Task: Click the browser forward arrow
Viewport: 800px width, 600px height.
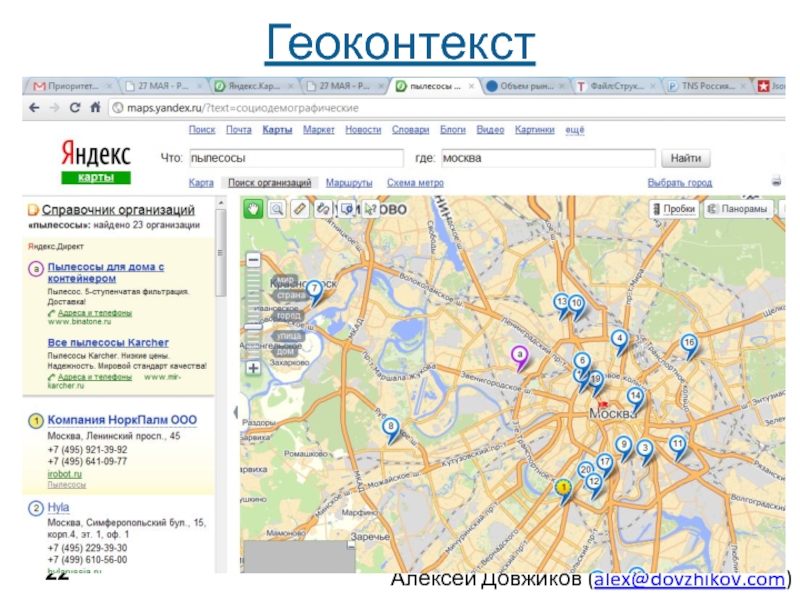Action: (54, 108)
